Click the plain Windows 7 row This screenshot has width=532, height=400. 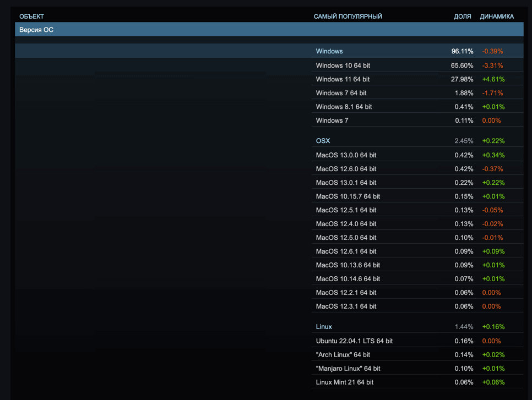[417, 120]
